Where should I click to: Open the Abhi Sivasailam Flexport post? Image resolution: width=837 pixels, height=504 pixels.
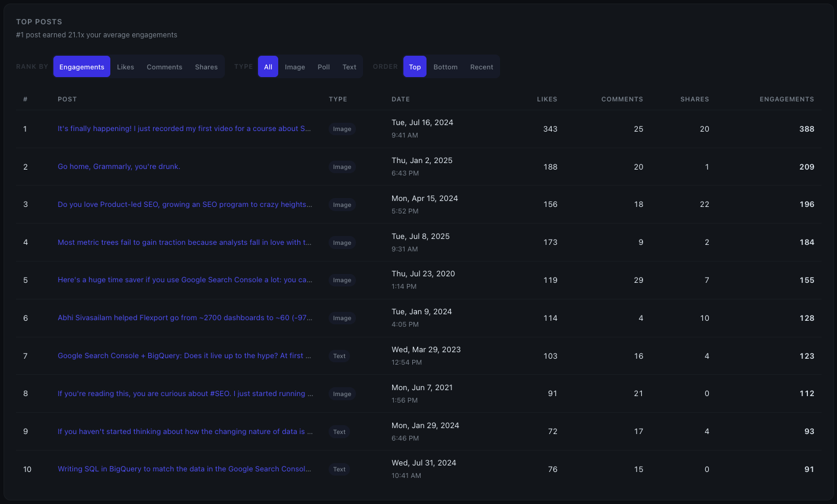coord(184,318)
